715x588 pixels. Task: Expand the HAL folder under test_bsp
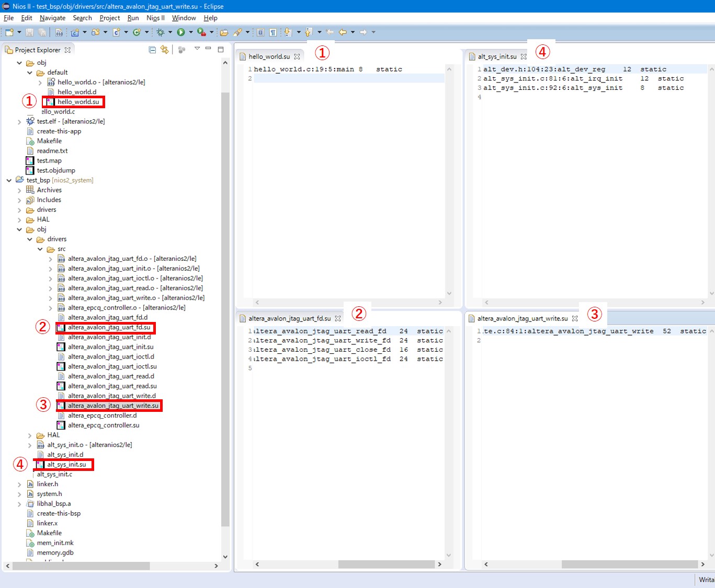(20, 220)
